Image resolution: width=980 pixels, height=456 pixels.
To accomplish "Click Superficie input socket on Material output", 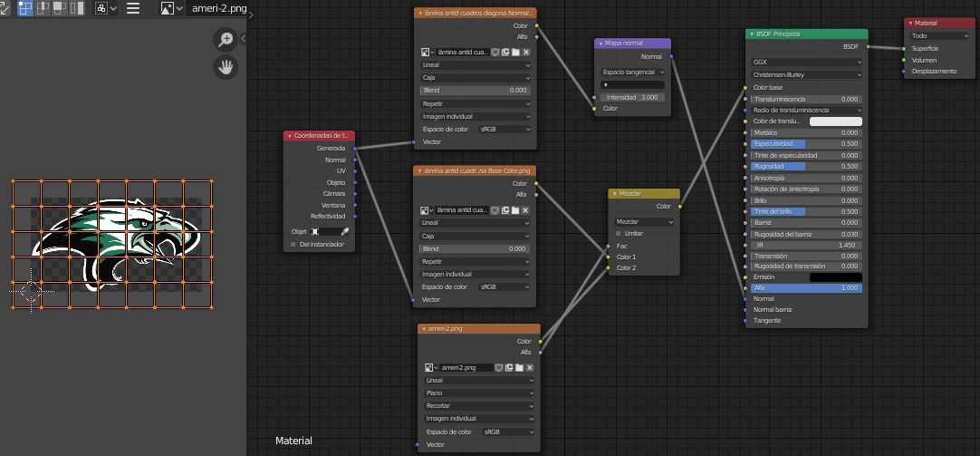I will [x=904, y=49].
